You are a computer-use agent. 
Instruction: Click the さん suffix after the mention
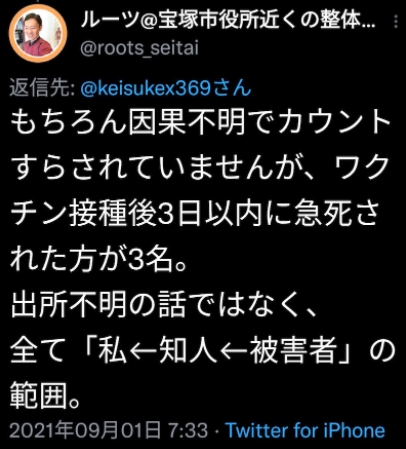[x=231, y=88]
